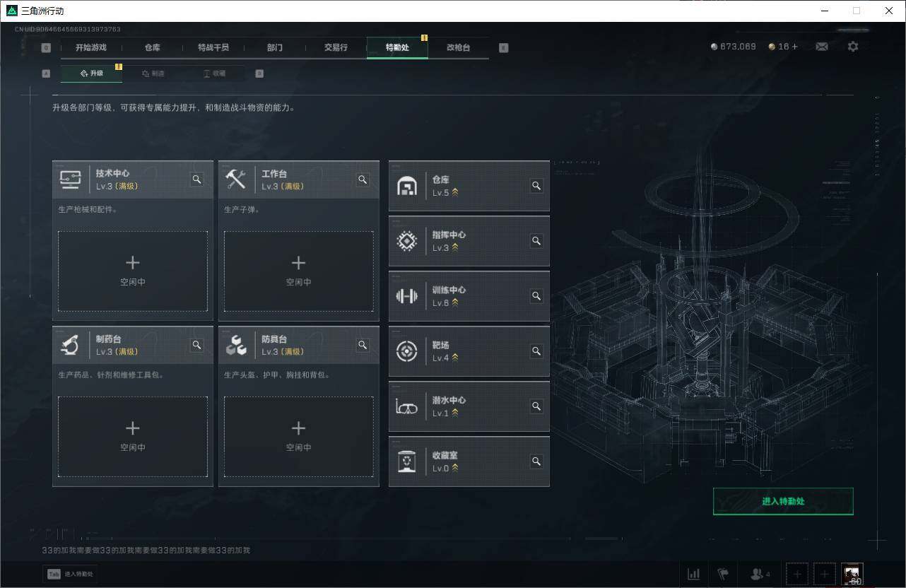Switch to the 交易行 tab
The width and height of the screenshot is (906, 588).
(336, 48)
